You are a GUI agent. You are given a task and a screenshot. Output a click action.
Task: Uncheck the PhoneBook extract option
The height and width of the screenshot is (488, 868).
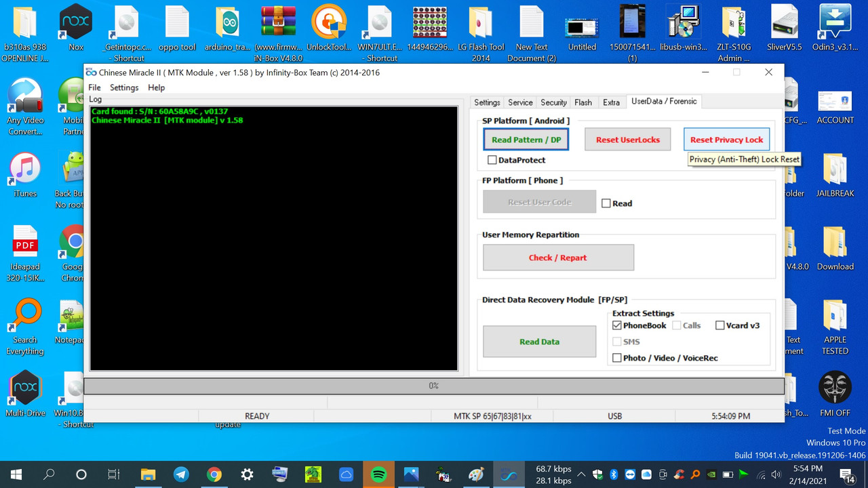(x=617, y=325)
